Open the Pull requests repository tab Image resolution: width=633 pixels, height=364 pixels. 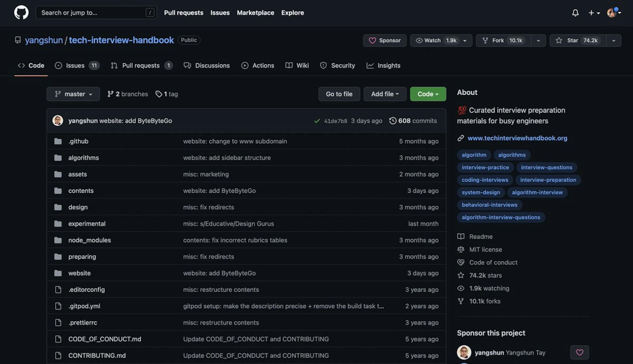142,66
